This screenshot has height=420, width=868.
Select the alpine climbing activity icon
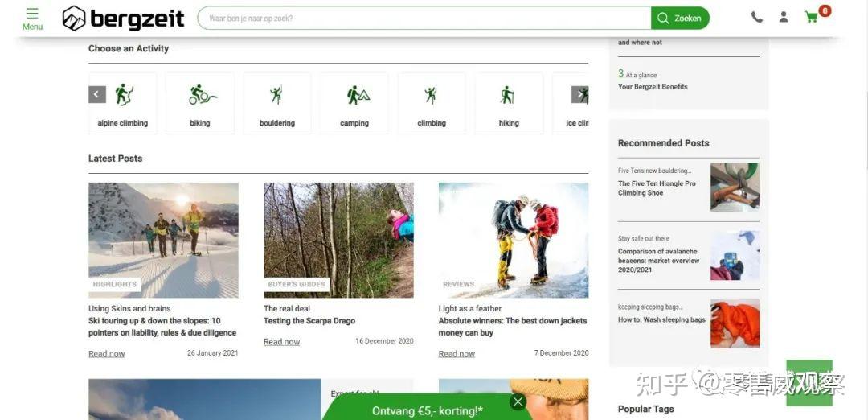[124, 94]
